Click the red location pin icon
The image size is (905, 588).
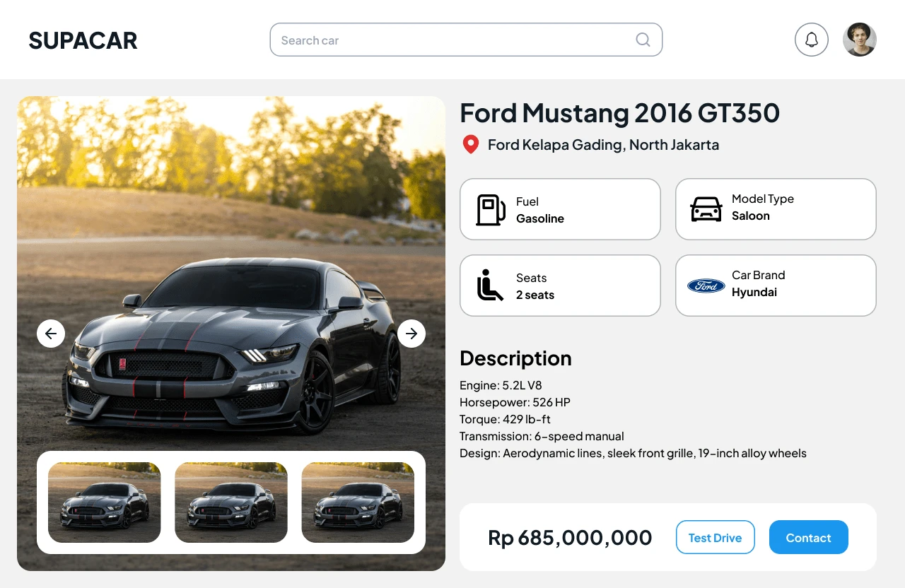click(x=470, y=145)
